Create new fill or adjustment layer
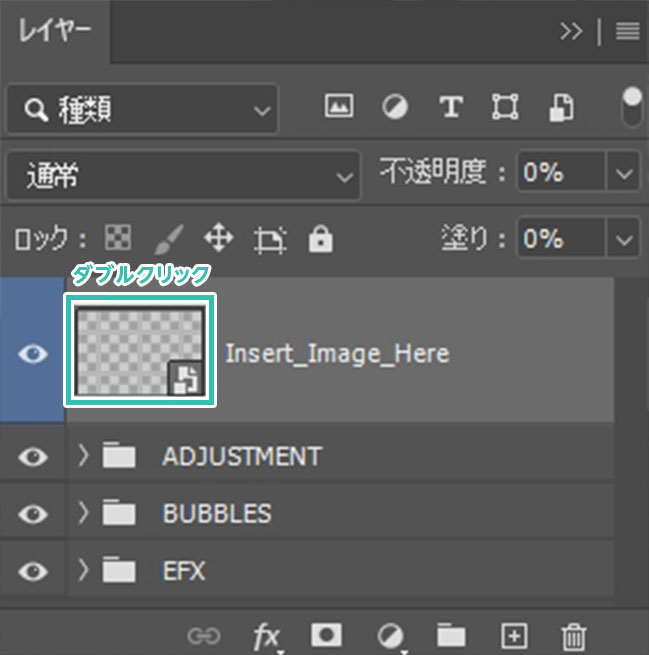Screen dimensions: 649x655 click(390, 635)
